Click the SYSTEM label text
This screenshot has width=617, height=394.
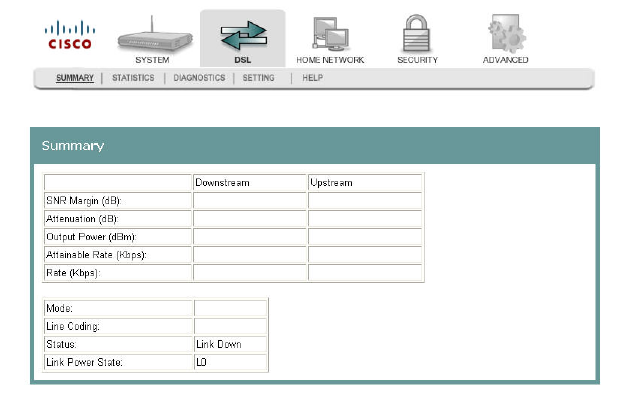click(152, 60)
